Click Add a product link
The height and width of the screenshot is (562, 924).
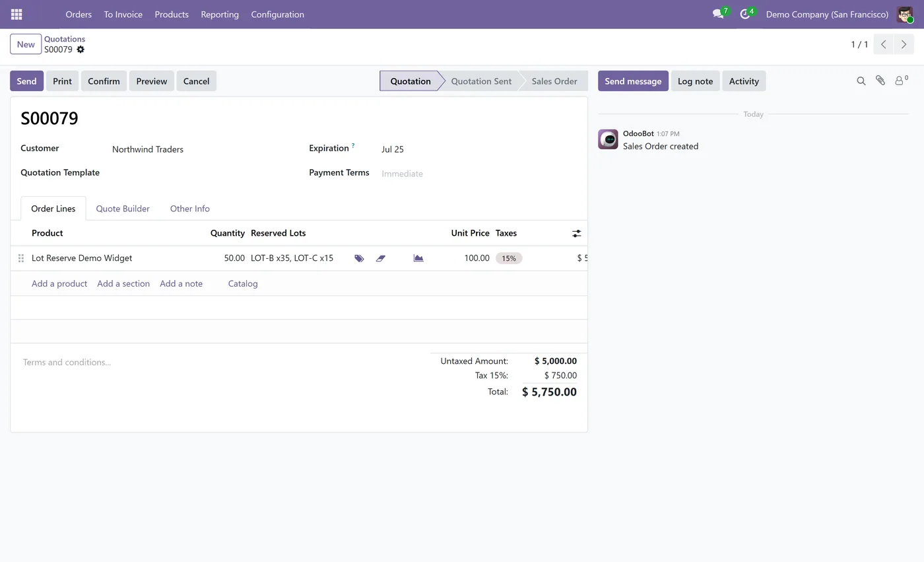[x=59, y=283]
